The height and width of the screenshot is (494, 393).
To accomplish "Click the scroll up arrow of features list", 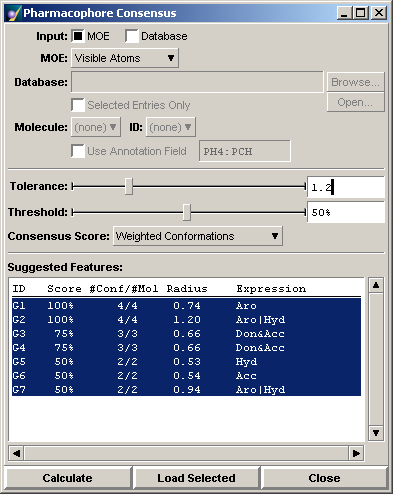I will click(376, 285).
